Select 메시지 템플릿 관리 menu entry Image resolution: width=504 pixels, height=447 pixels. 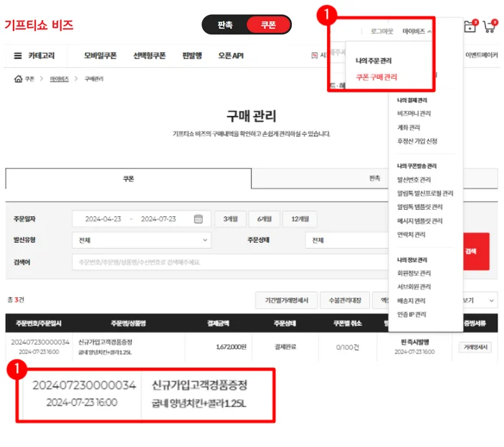[x=420, y=221]
